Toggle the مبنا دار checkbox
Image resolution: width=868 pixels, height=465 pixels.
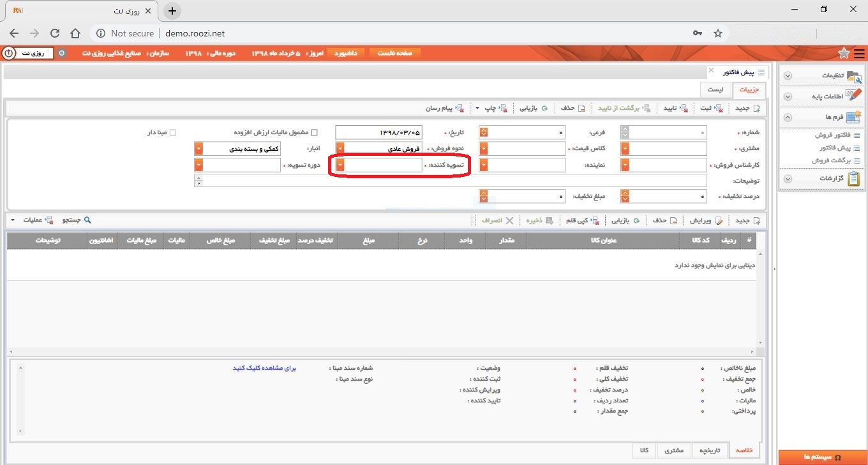(x=172, y=133)
